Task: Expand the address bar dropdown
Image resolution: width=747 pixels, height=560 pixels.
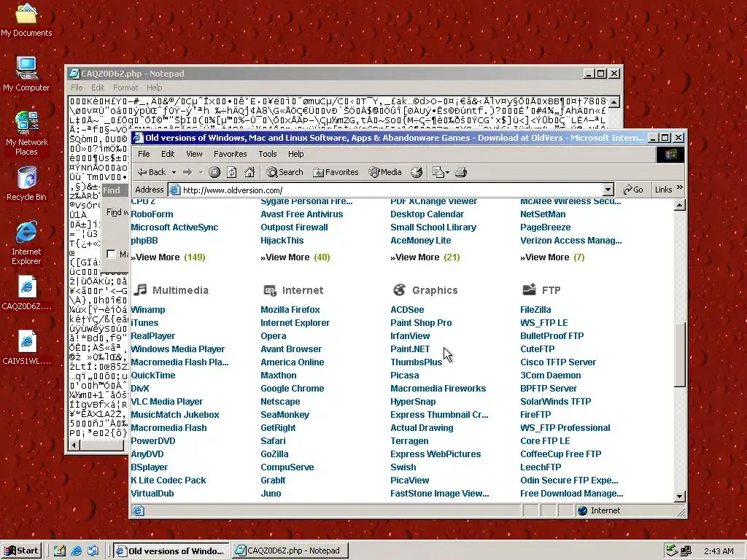Action: 608,190
